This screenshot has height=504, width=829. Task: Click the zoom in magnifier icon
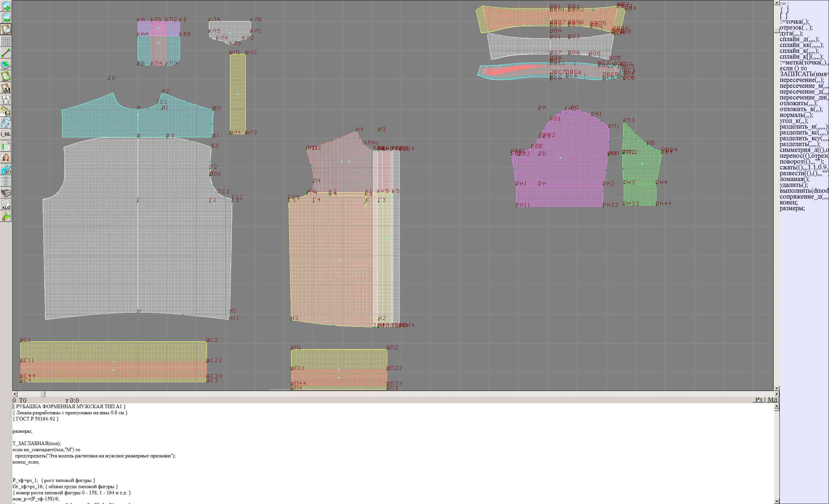click(6, 6)
